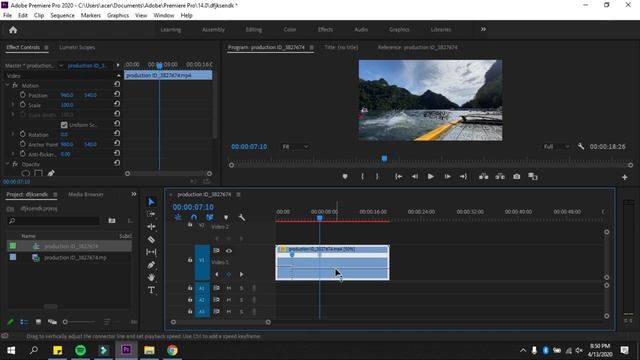
Task: Create new bin folder icon
Action: click(x=112, y=221)
